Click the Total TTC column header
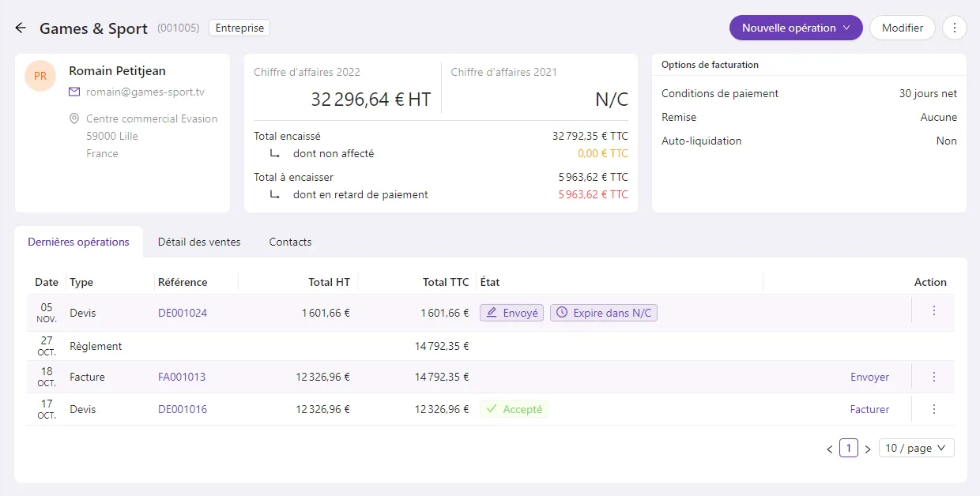The height and width of the screenshot is (496, 980). point(446,282)
